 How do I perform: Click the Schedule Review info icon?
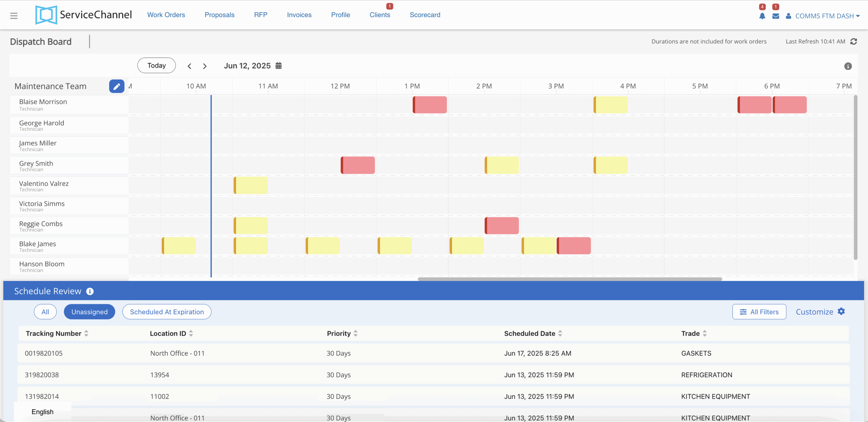[90, 291]
